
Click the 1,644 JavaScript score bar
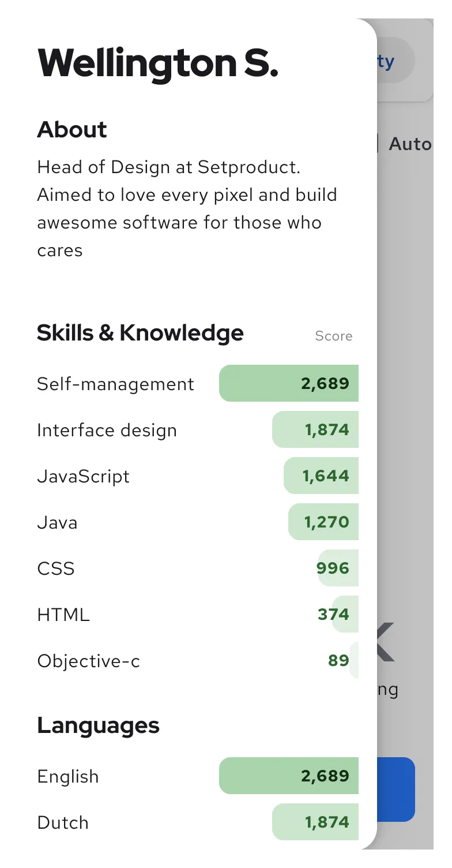coord(321,476)
